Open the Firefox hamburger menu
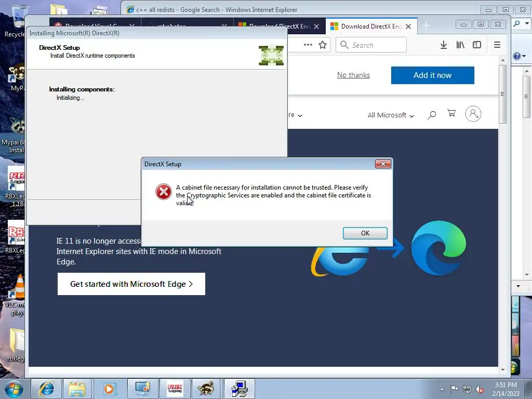Image resolution: width=532 pixels, height=399 pixels. click(x=497, y=45)
